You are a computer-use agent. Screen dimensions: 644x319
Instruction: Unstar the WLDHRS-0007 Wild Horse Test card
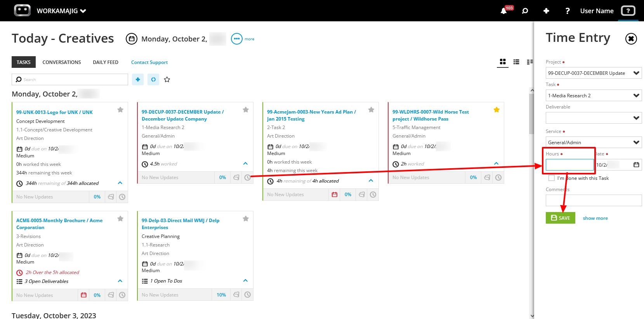pyautogui.click(x=496, y=110)
